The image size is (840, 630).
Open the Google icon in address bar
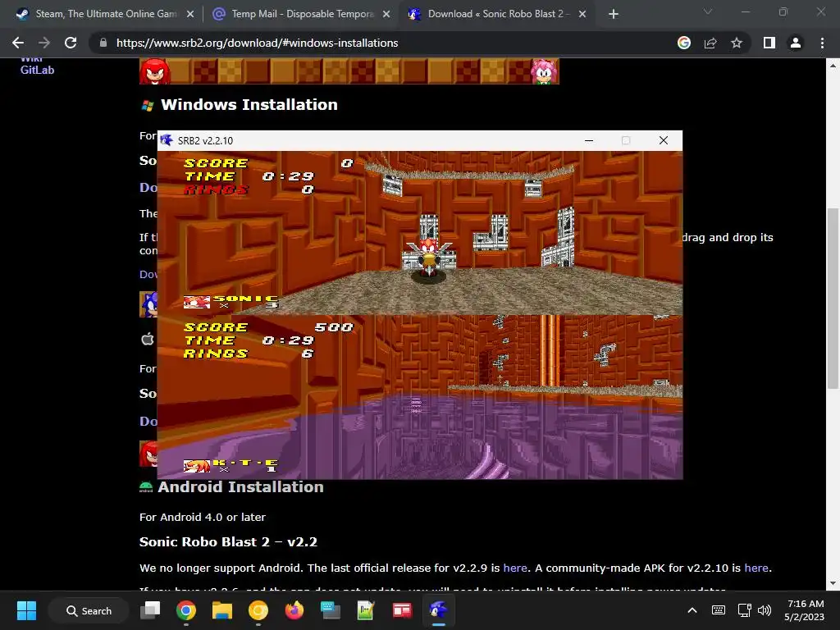[x=683, y=43]
